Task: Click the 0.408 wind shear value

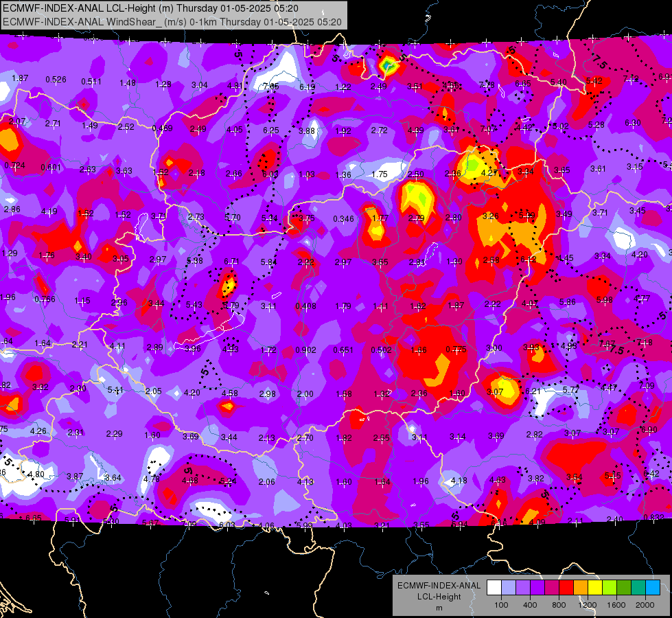Action: click(305, 306)
